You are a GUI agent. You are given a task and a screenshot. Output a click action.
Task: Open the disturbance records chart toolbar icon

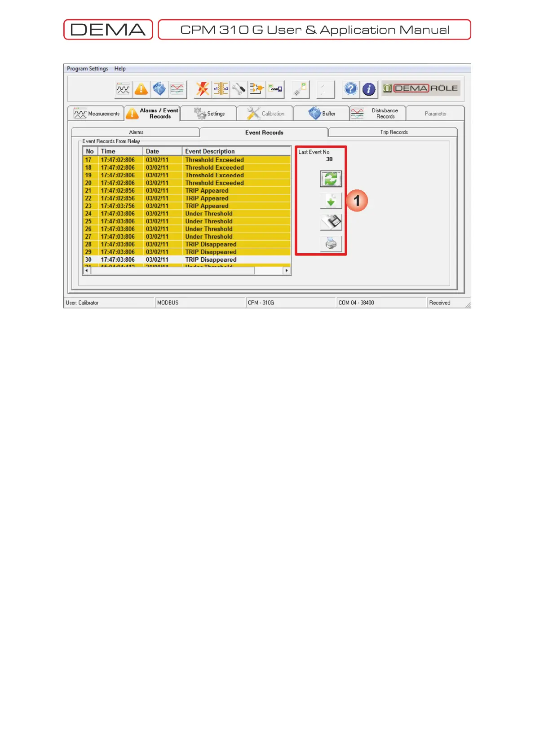point(177,89)
